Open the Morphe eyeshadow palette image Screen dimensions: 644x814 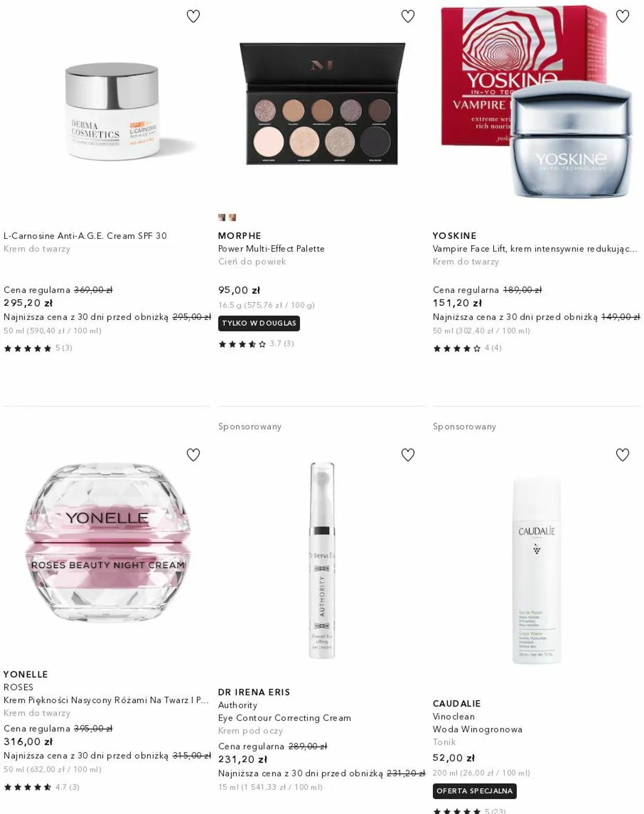(322, 104)
